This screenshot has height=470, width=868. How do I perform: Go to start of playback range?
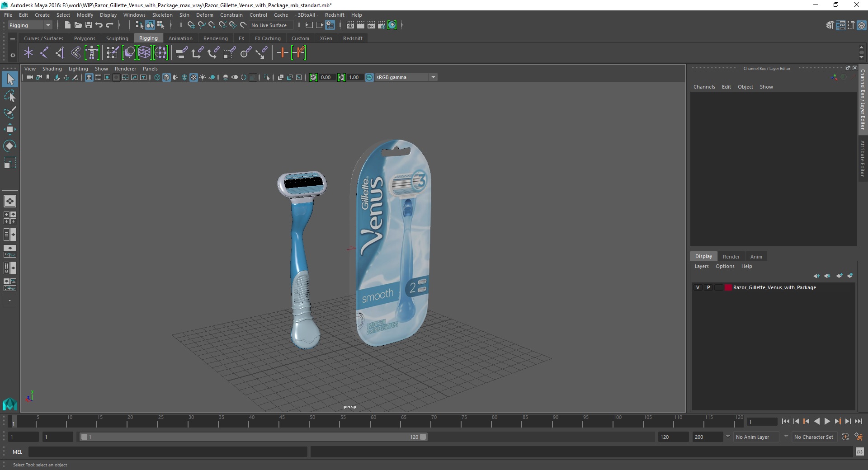[x=786, y=421]
